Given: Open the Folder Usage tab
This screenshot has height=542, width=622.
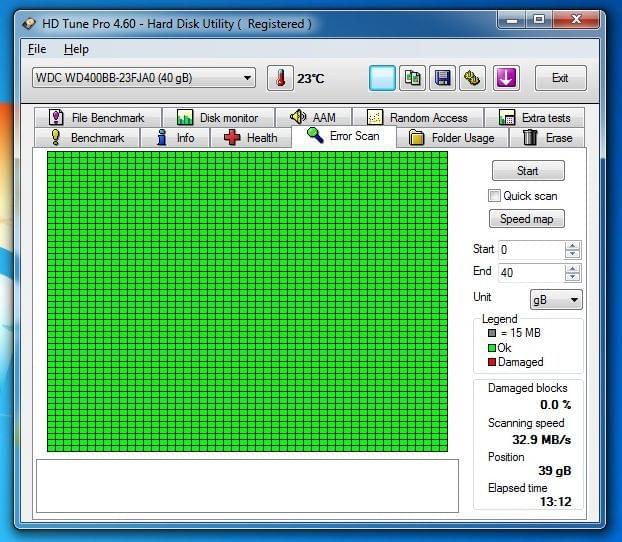Looking at the screenshot, I should [452, 138].
